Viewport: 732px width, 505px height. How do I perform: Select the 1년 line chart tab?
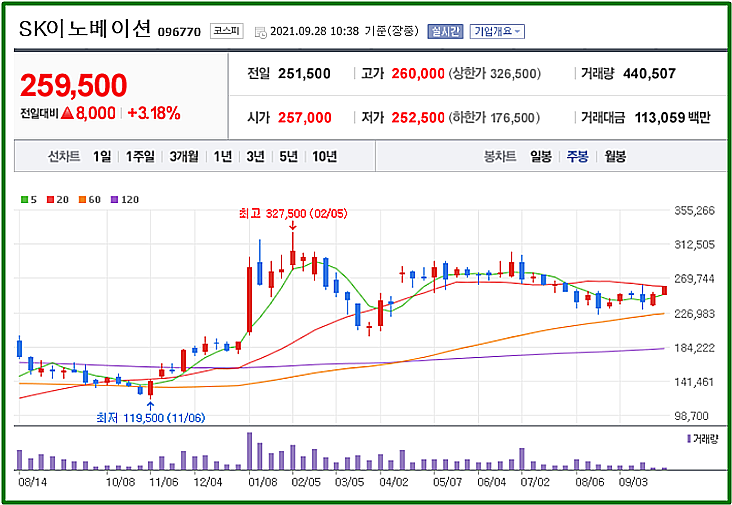[x=223, y=156]
